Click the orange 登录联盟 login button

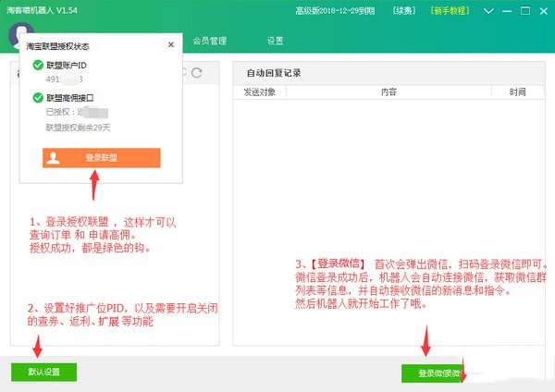(x=101, y=158)
